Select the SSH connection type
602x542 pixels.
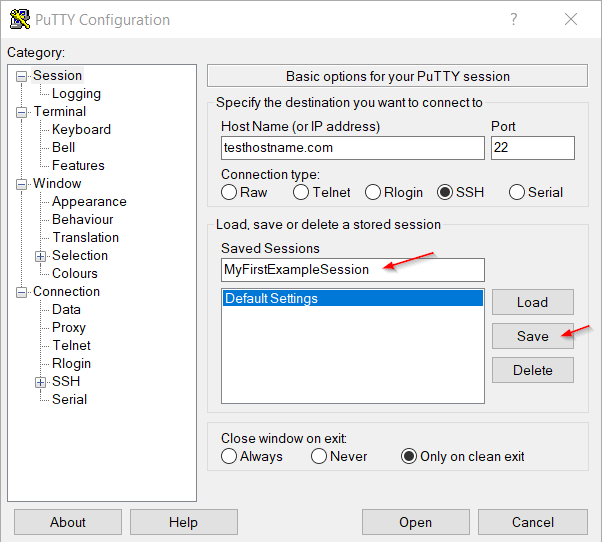(x=446, y=192)
